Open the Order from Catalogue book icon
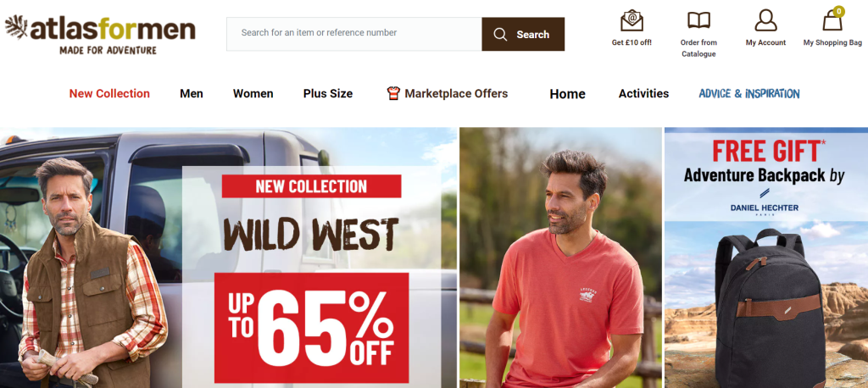 coord(698,20)
